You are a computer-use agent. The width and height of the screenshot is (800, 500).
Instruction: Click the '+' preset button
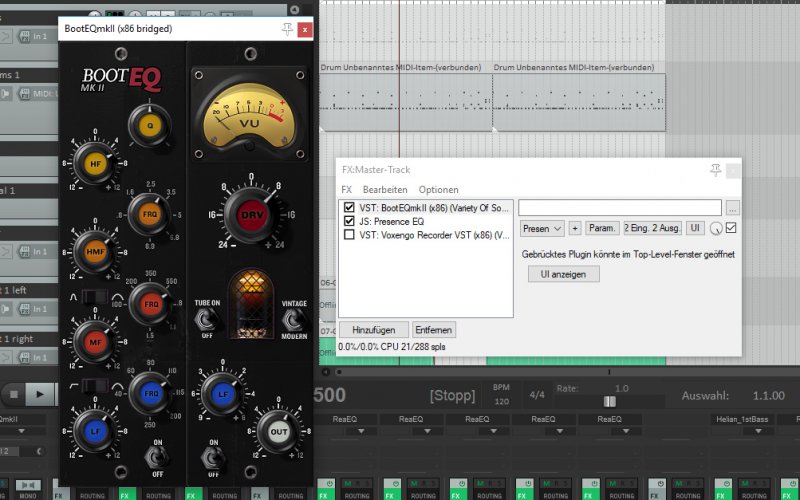pyautogui.click(x=574, y=229)
